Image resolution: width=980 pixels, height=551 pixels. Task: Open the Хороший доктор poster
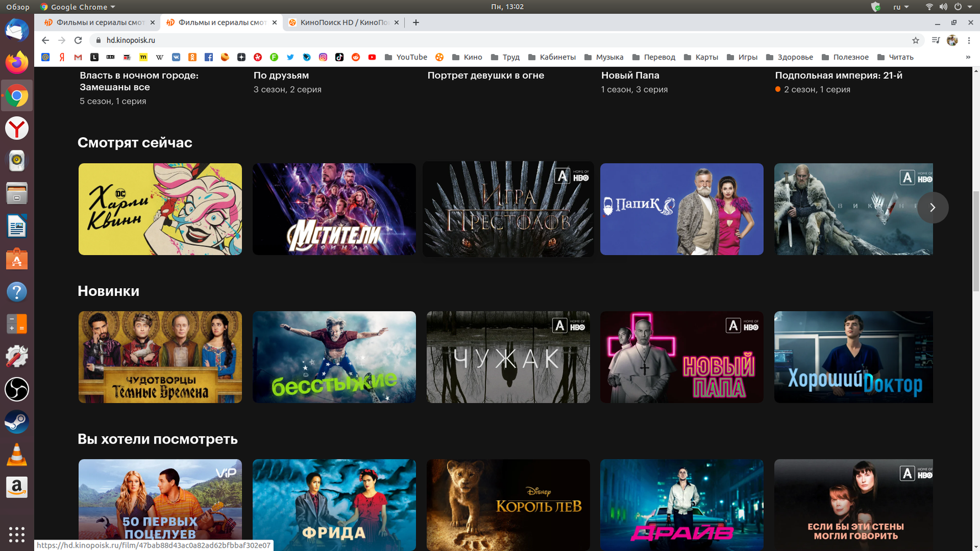coord(854,357)
